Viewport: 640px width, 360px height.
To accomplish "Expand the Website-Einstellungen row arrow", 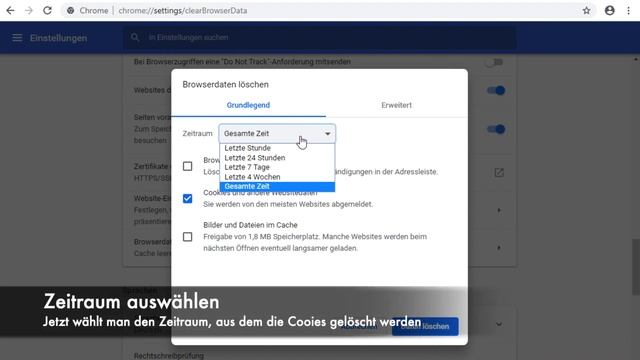I will tap(499, 211).
